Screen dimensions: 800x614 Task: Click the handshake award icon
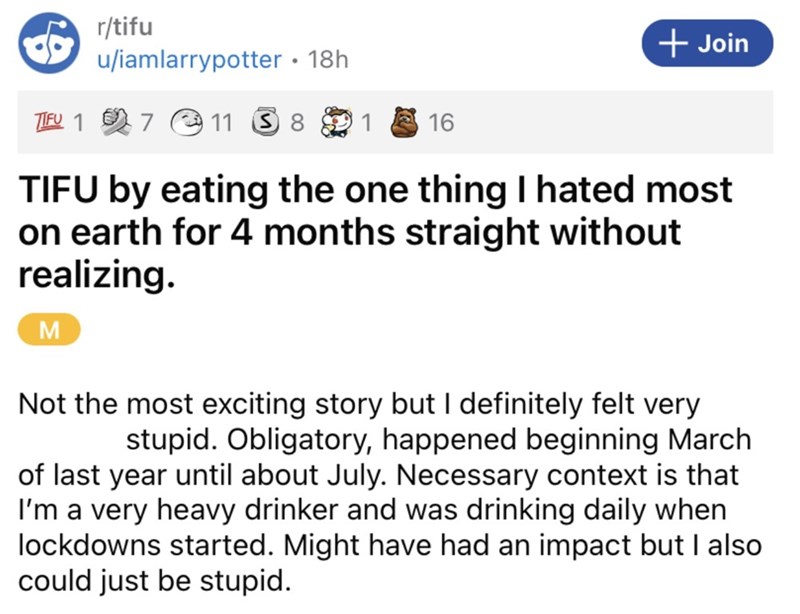tap(118, 123)
